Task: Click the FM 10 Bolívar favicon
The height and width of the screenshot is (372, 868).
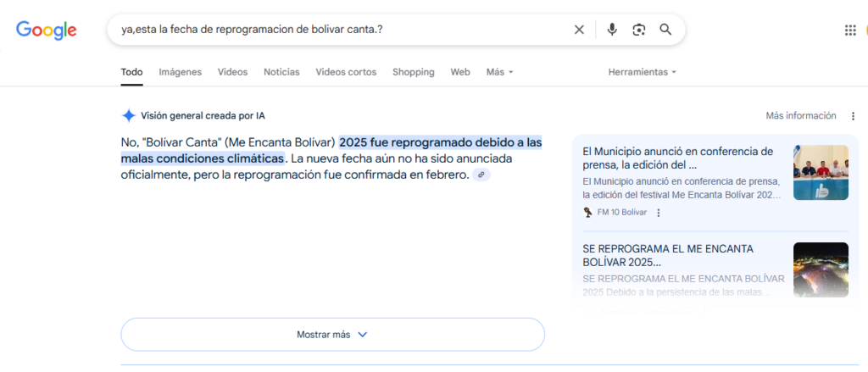Action: tap(588, 212)
